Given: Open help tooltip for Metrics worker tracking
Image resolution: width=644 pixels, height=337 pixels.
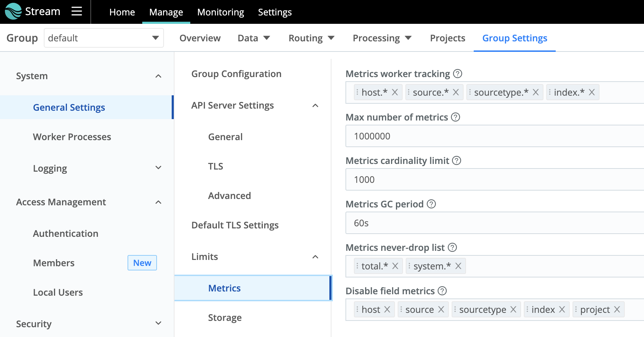Looking at the screenshot, I should (x=458, y=74).
